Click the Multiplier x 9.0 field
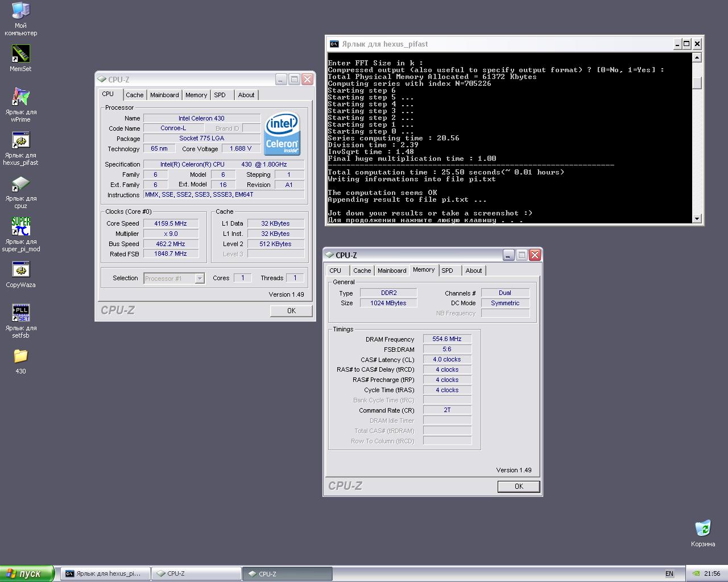 point(171,234)
